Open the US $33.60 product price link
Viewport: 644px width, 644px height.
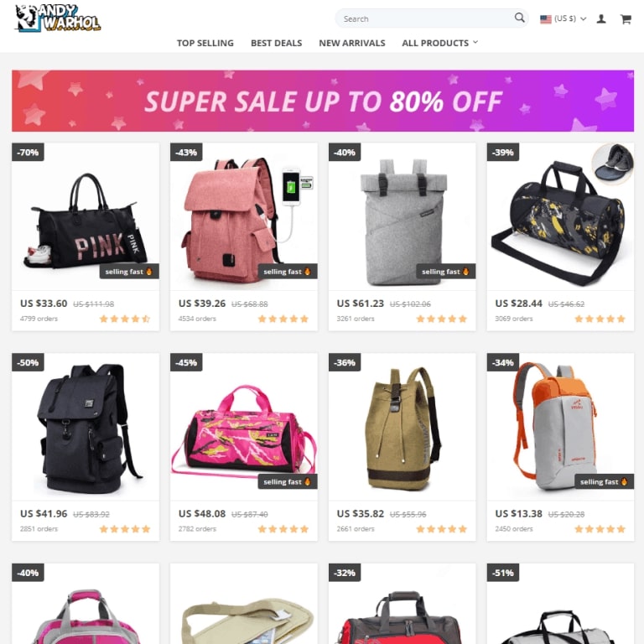click(x=44, y=304)
